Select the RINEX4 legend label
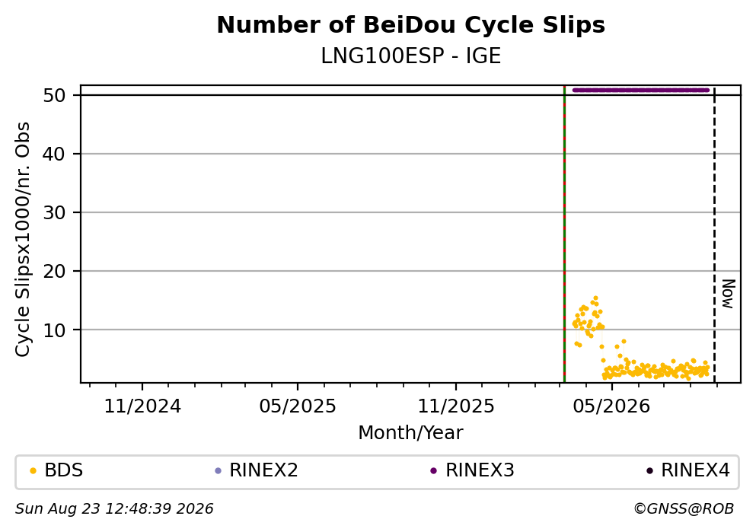This screenshot has width=756, height=532. pos(695,470)
